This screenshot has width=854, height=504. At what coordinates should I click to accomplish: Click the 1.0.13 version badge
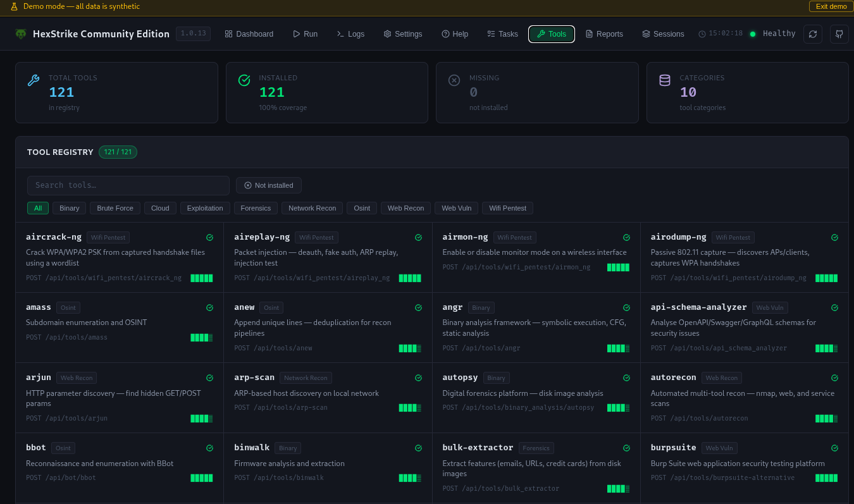coord(194,34)
